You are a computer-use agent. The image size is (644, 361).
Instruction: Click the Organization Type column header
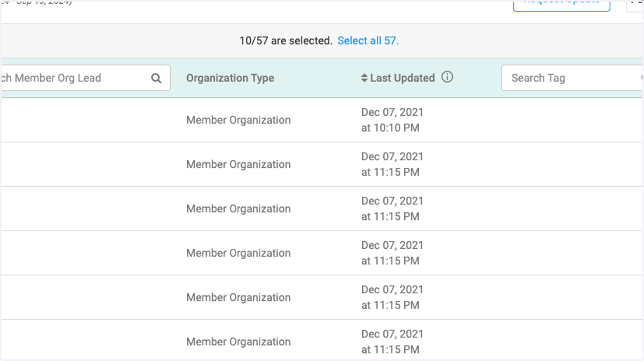click(230, 78)
